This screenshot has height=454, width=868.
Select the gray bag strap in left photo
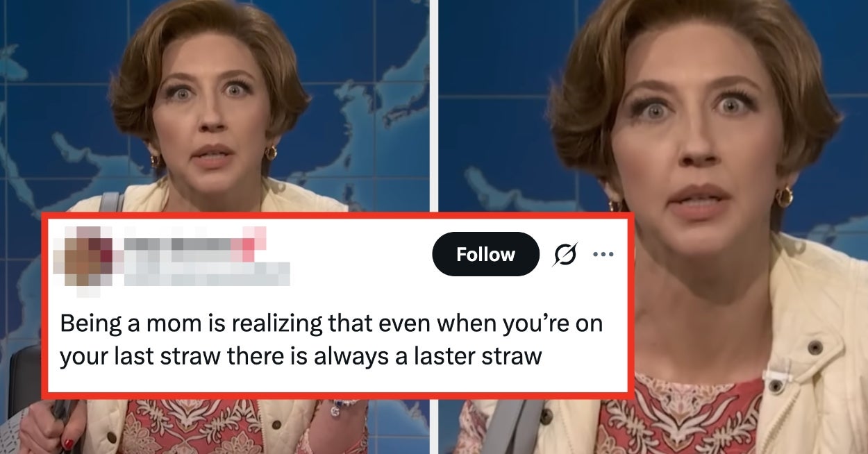coord(110,202)
